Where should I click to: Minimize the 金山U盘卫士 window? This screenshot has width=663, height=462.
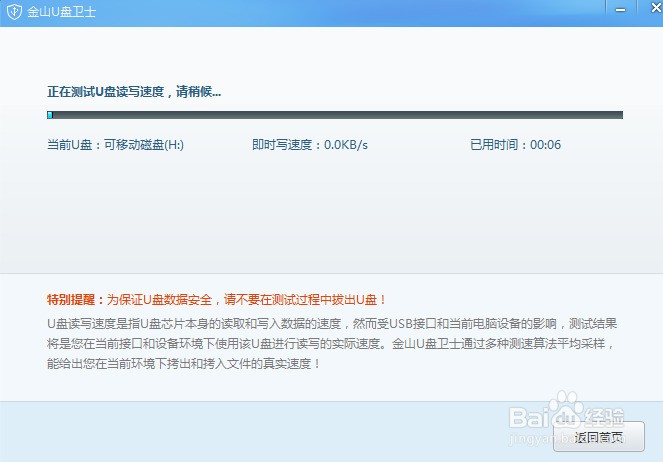(x=620, y=10)
